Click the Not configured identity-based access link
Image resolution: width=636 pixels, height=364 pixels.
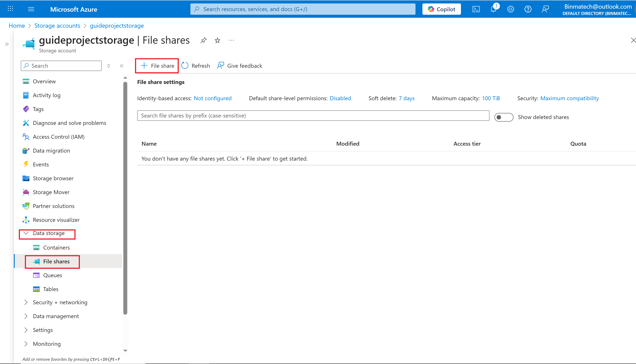coord(213,98)
